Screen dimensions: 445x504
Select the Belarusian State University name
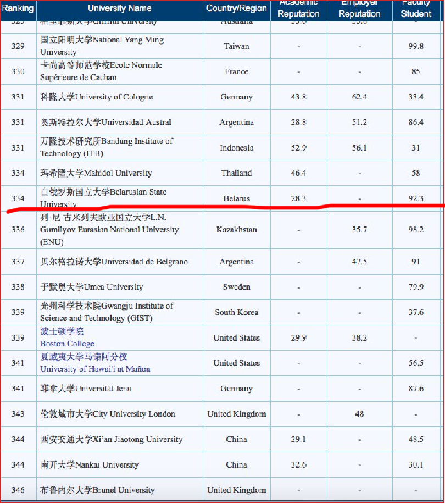[x=103, y=198]
